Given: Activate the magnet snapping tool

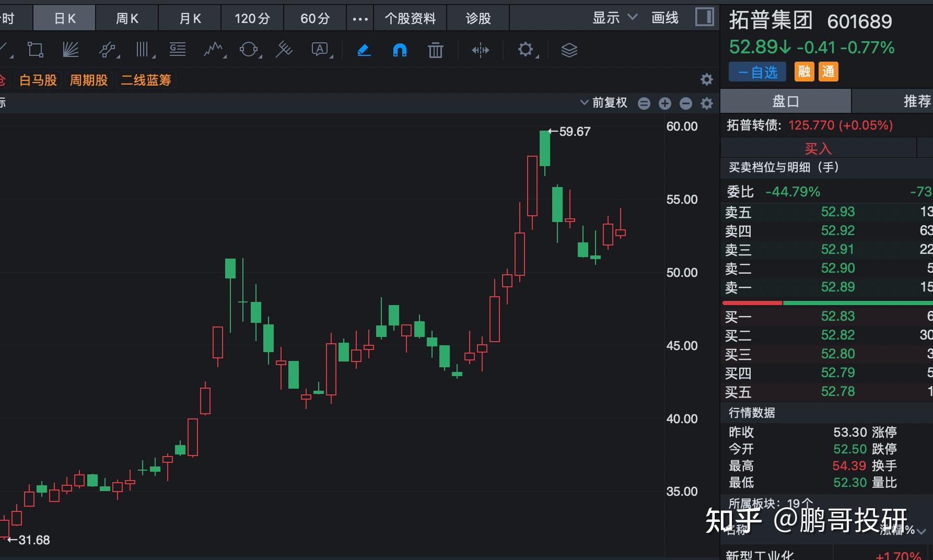Looking at the screenshot, I should [399, 50].
